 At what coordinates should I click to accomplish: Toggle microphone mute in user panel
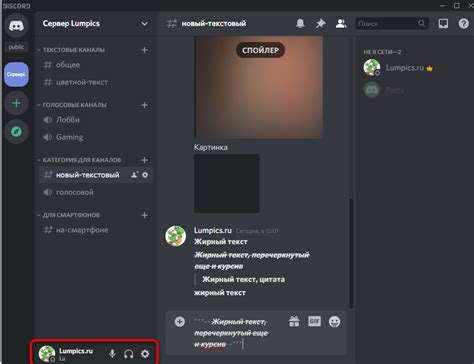[112, 354]
